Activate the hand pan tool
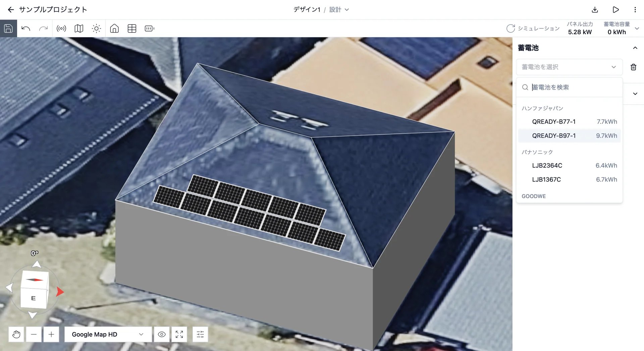 tap(16, 334)
